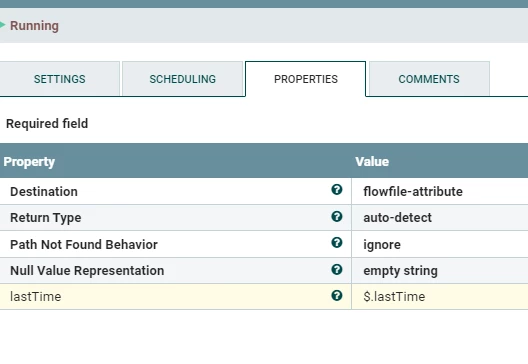Switch to the Settings tab
This screenshot has width=528, height=364.
pos(60,79)
